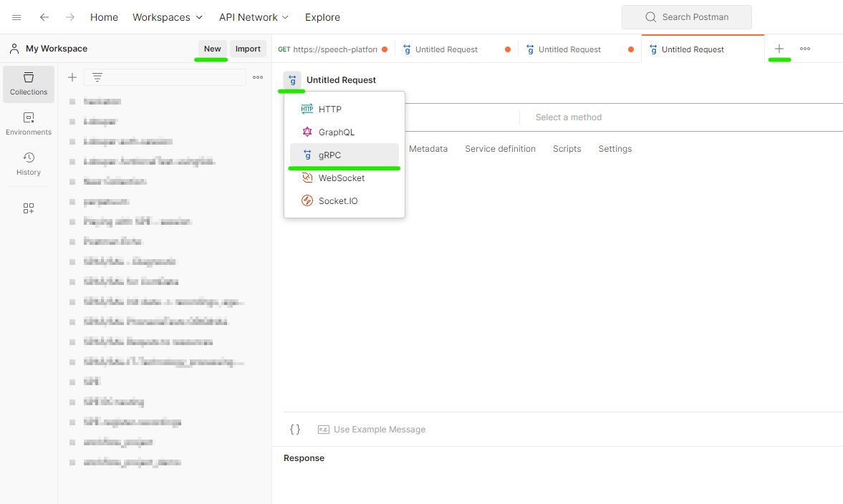Expand the API Network dropdown
Image resolution: width=843 pixels, height=504 pixels.
coord(254,17)
